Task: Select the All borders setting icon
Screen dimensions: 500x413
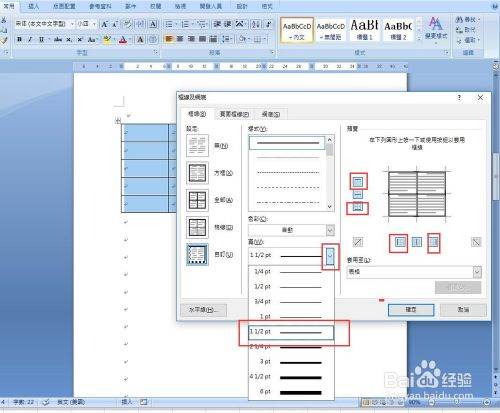Action: [197, 200]
